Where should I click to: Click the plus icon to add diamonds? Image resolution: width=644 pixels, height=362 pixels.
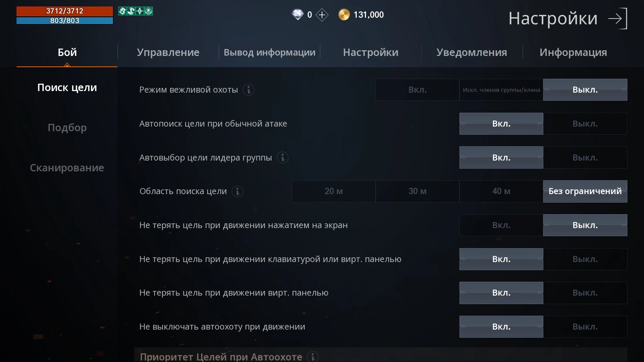322,15
